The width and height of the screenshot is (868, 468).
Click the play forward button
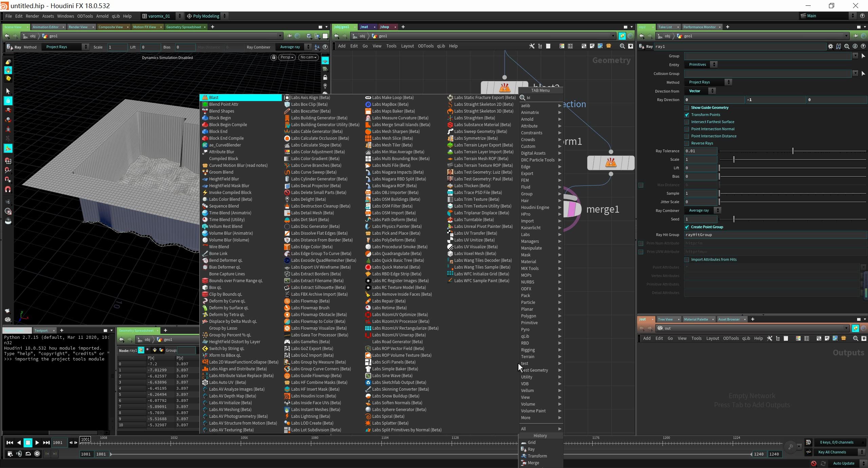click(37, 442)
